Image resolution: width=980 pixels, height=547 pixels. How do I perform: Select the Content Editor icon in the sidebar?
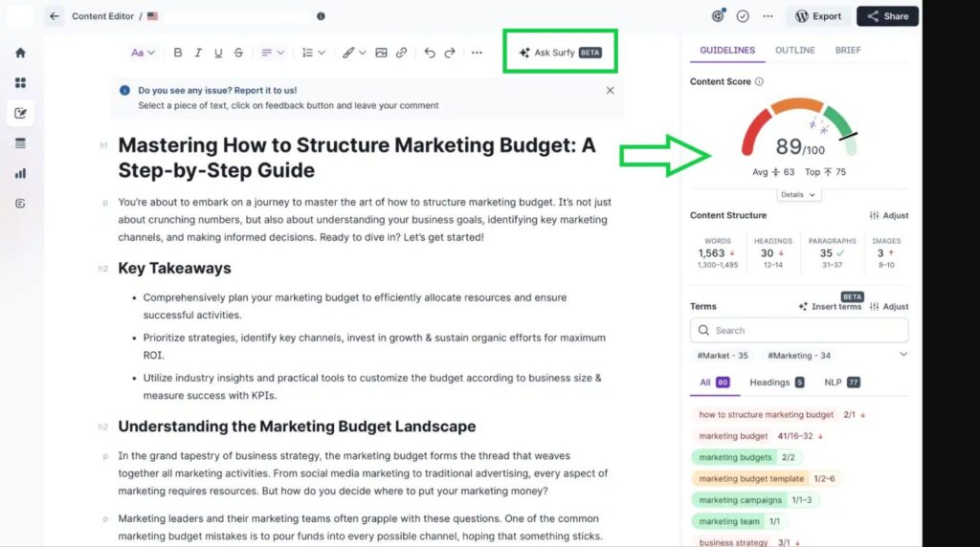[21, 113]
